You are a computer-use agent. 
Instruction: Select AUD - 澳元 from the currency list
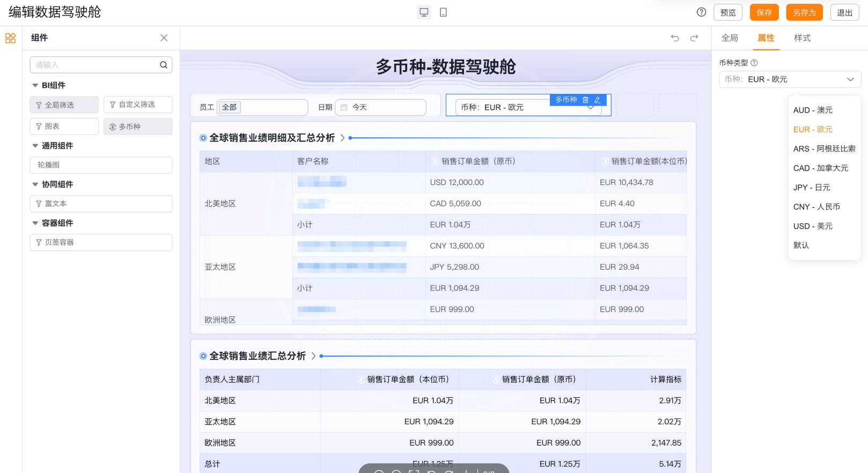(x=825, y=110)
